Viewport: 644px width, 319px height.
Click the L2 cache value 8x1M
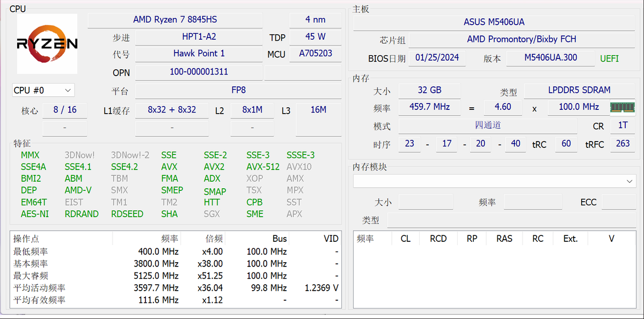coord(252,110)
